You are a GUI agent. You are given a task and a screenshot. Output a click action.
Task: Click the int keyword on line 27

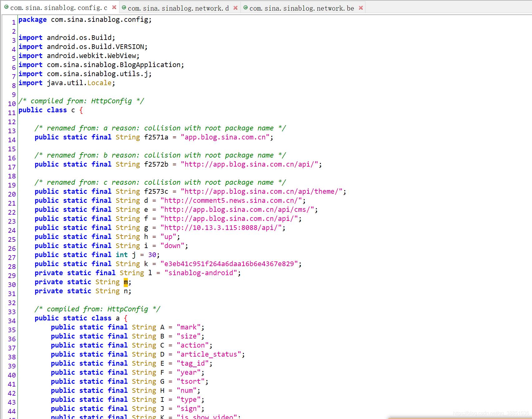pyautogui.click(x=122, y=255)
